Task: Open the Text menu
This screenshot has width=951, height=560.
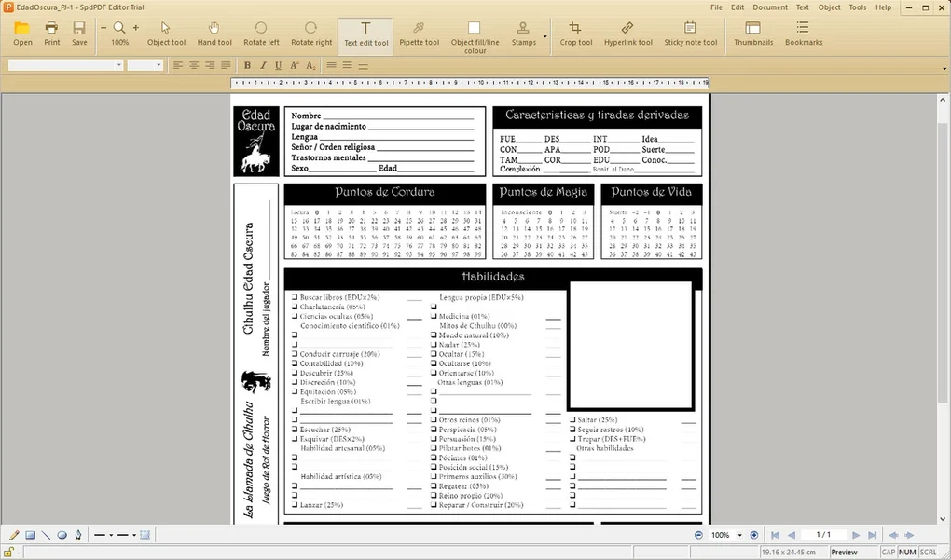Action: (x=803, y=7)
